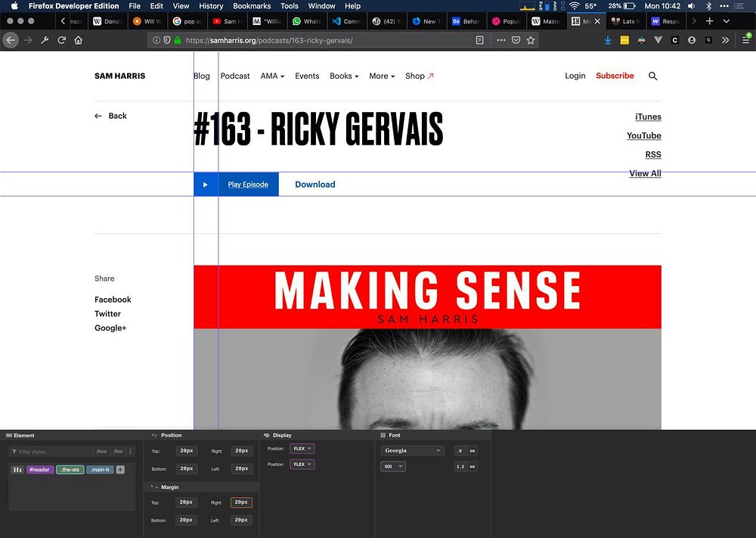Click the Download link
Screen dimensions: 756x538
coord(314,185)
